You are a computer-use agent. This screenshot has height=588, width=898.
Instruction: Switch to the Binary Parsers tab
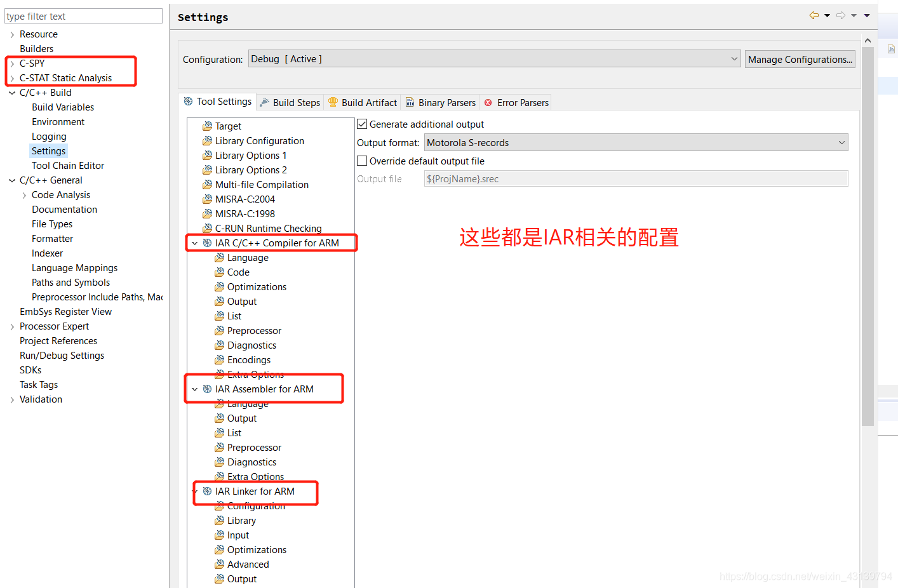441,102
